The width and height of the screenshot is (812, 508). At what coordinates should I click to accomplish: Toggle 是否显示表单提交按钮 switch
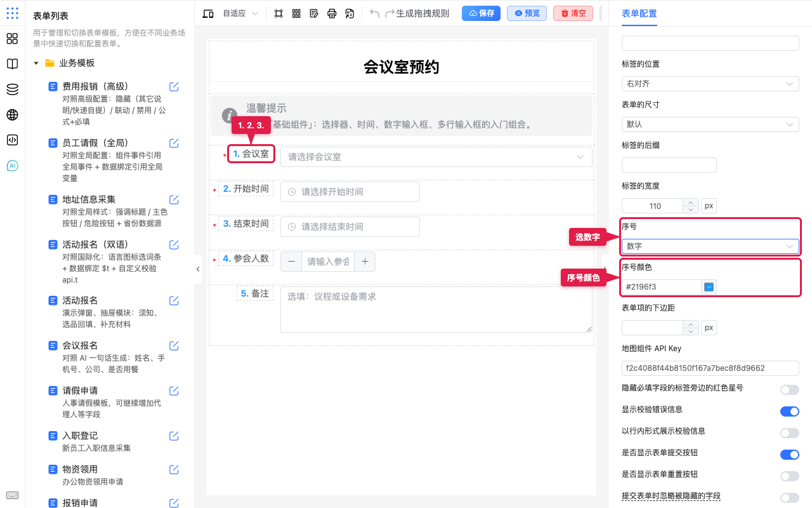pos(790,454)
